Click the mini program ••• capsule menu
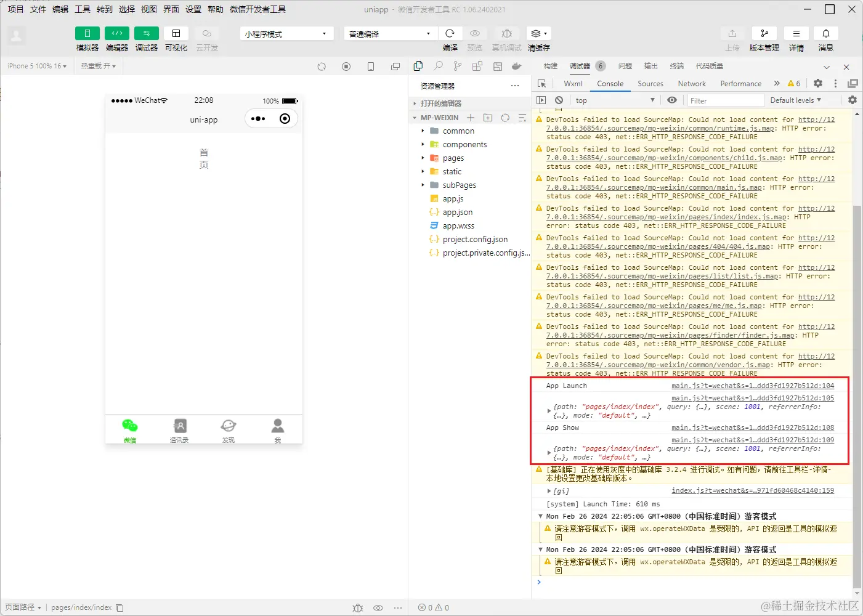The height and width of the screenshot is (616, 863). pos(258,119)
